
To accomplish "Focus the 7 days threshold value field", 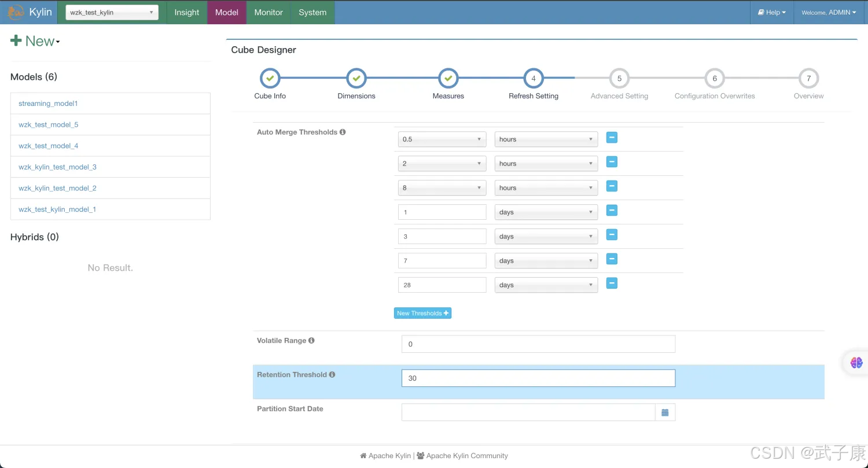I will [442, 261].
